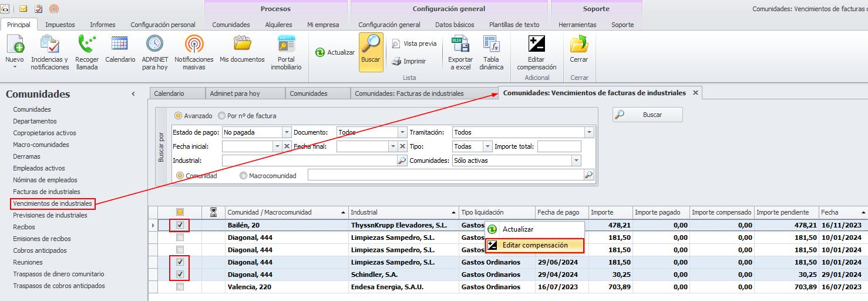Select the Macrocomunidad radio button
Viewport: 868px width, 301px height.
tap(243, 176)
